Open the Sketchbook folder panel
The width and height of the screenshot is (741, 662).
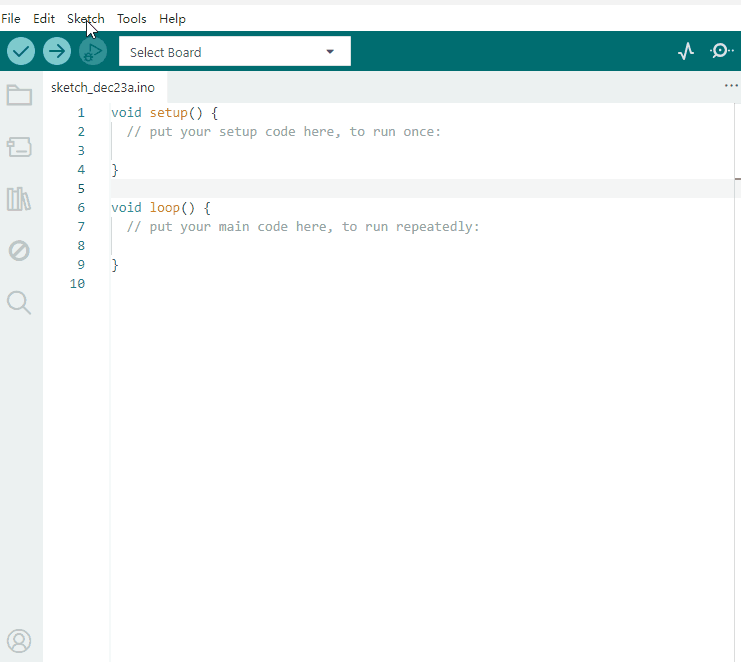(x=19, y=95)
